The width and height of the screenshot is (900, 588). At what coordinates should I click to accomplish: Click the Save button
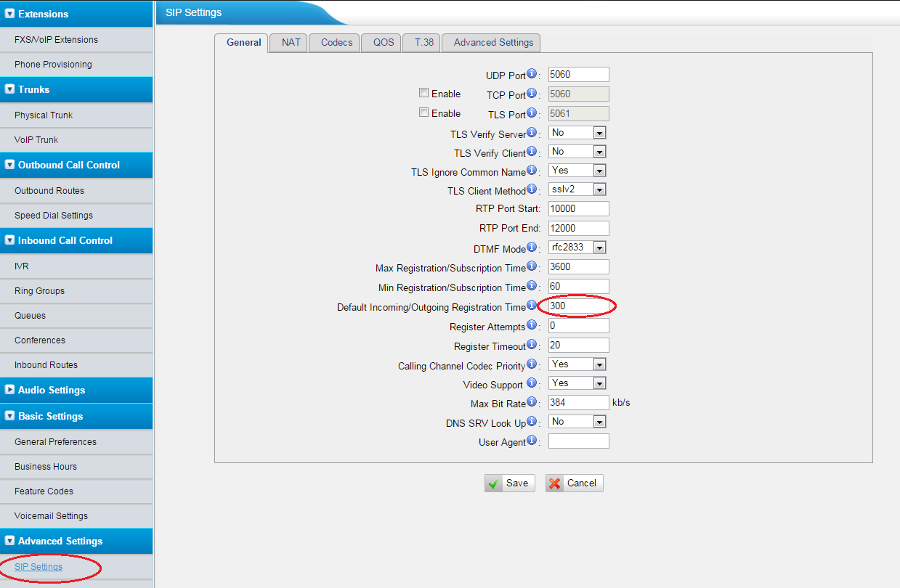tap(509, 483)
